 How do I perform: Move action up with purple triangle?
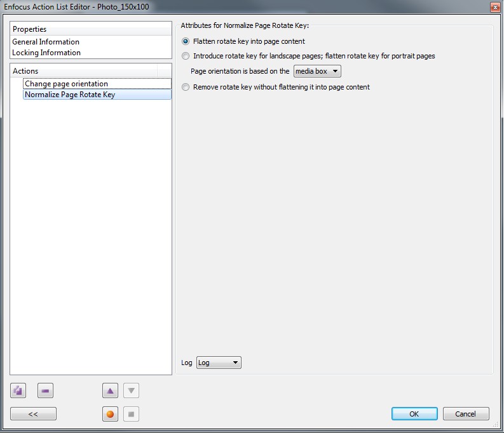click(110, 390)
